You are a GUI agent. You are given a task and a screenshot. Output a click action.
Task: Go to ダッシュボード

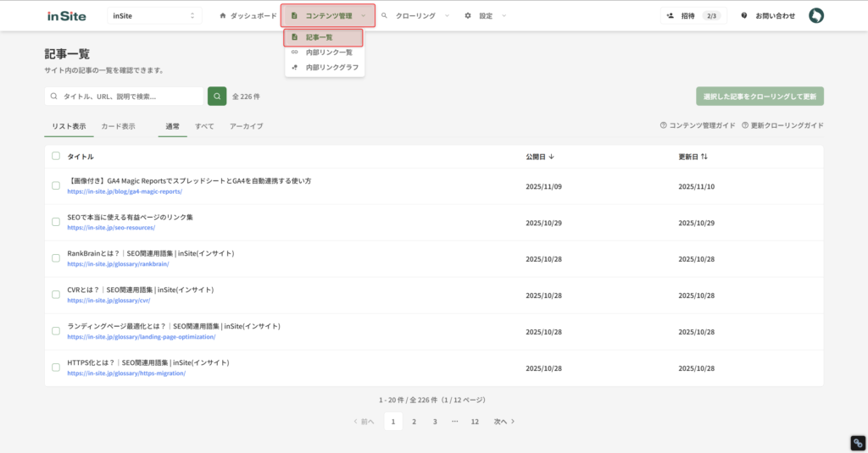248,15
